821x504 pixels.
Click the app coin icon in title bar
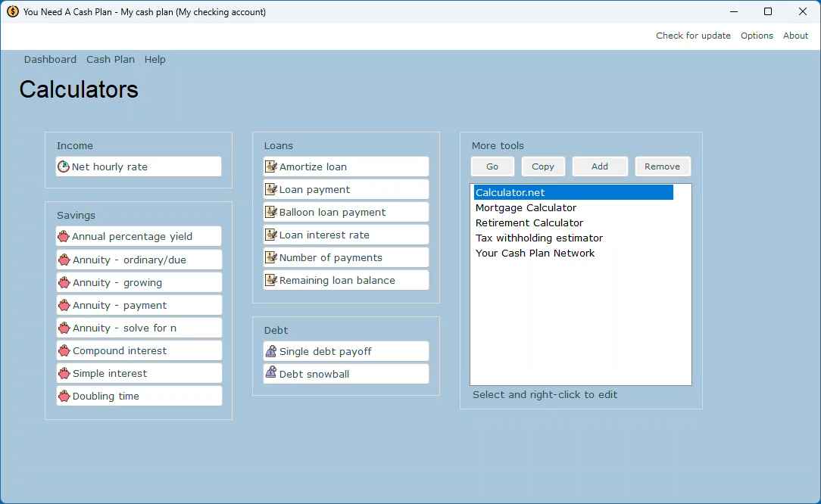[12, 11]
